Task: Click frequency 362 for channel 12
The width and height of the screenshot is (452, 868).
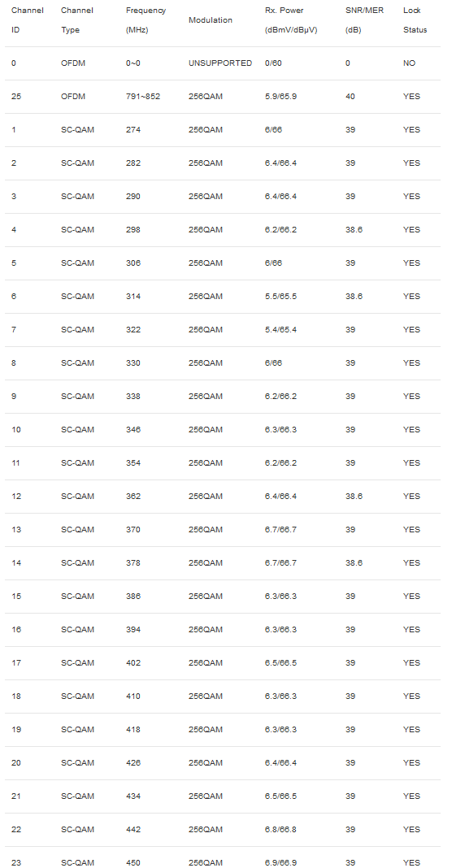Action: tap(133, 496)
